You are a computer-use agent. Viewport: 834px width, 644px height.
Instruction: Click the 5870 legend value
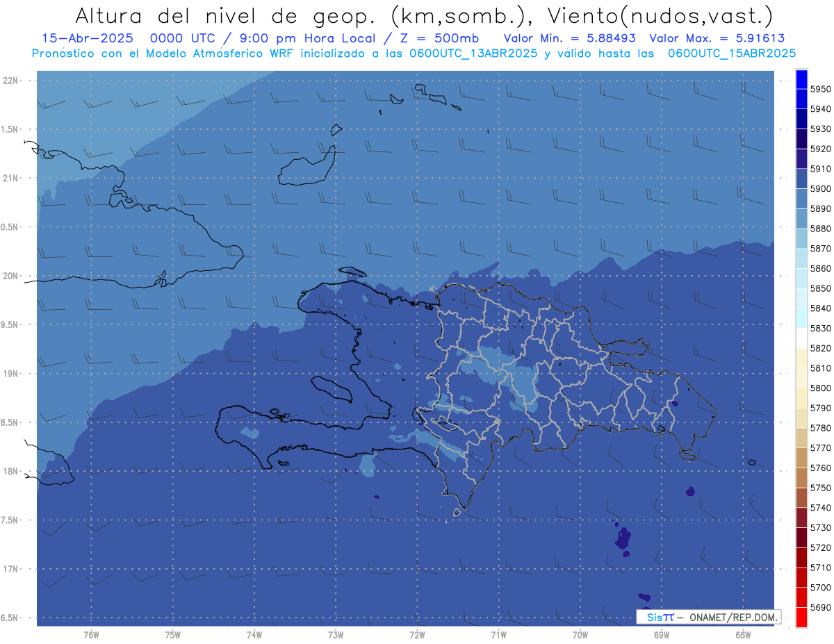tap(821, 249)
